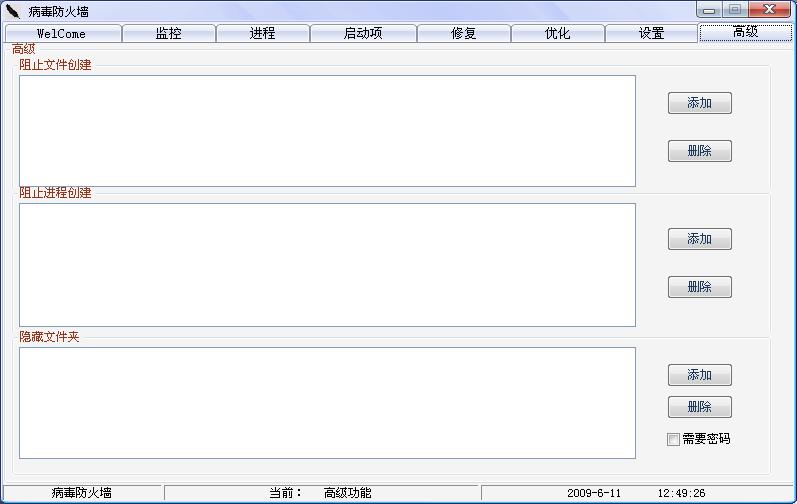The image size is (797, 504).
Task: Click inside the 阻止进程创建 list box
Action: click(x=327, y=265)
